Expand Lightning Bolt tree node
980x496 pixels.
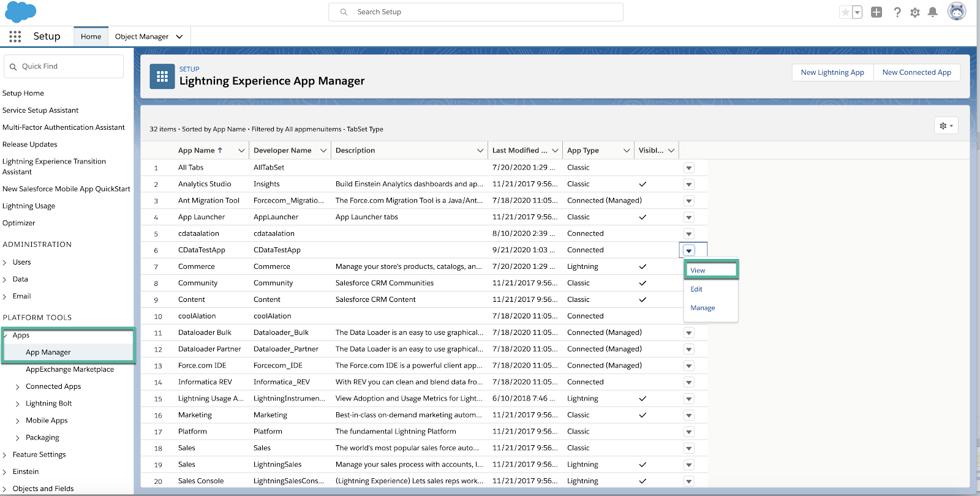point(18,404)
